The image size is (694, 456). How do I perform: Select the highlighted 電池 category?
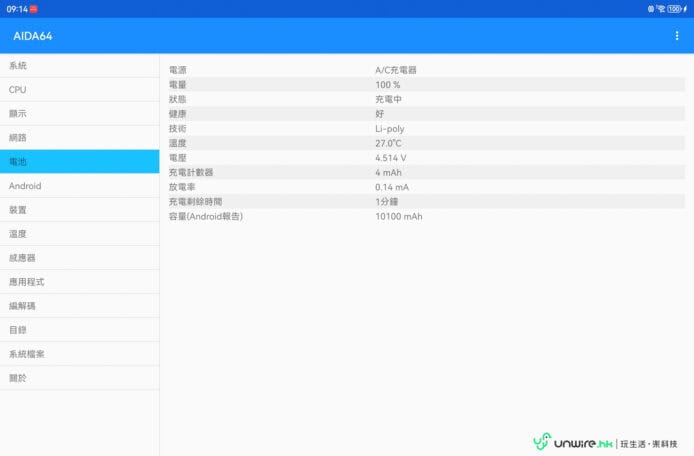pyautogui.click(x=80, y=162)
